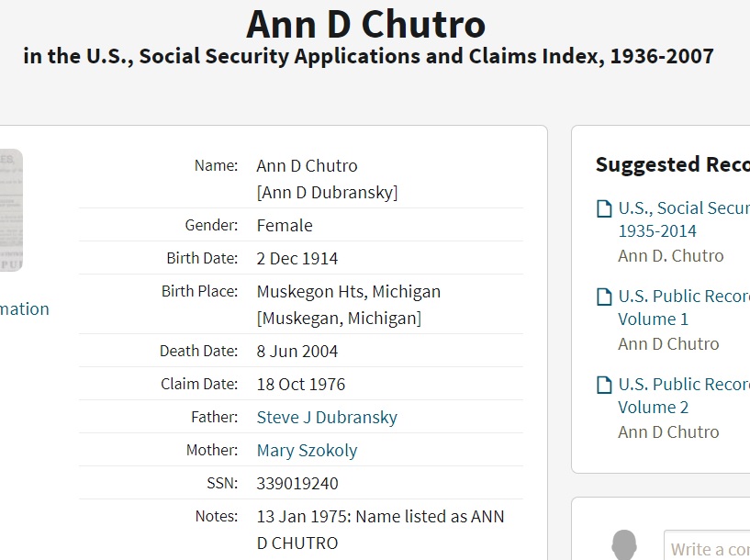Open mother Mary Szokoly's record
This screenshot has height=560, width=750.
(307, 450)
